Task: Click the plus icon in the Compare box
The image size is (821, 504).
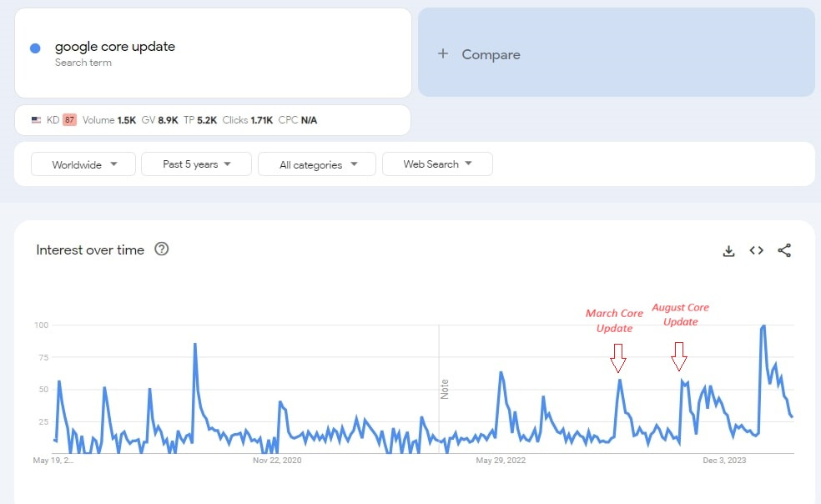Action: [x=443, y=53]
